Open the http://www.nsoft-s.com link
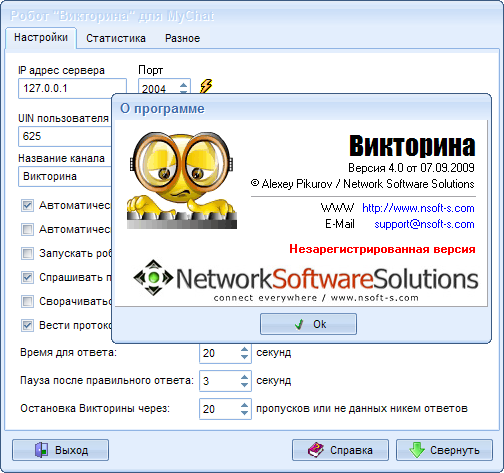This screenshot has width=504, height=473. point(418,208)
